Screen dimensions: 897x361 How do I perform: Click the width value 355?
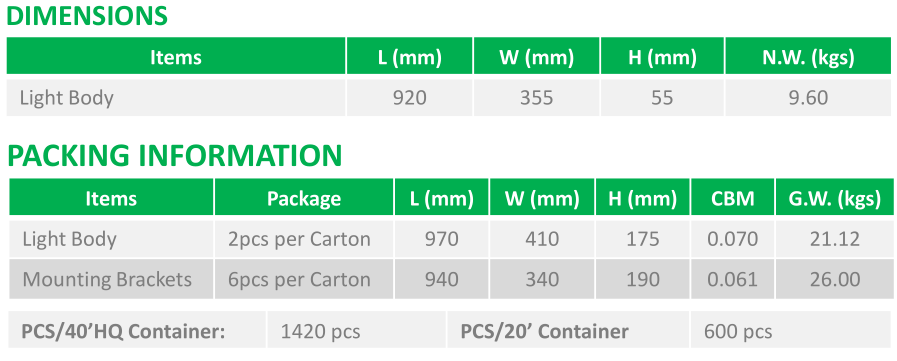(536, 98)
